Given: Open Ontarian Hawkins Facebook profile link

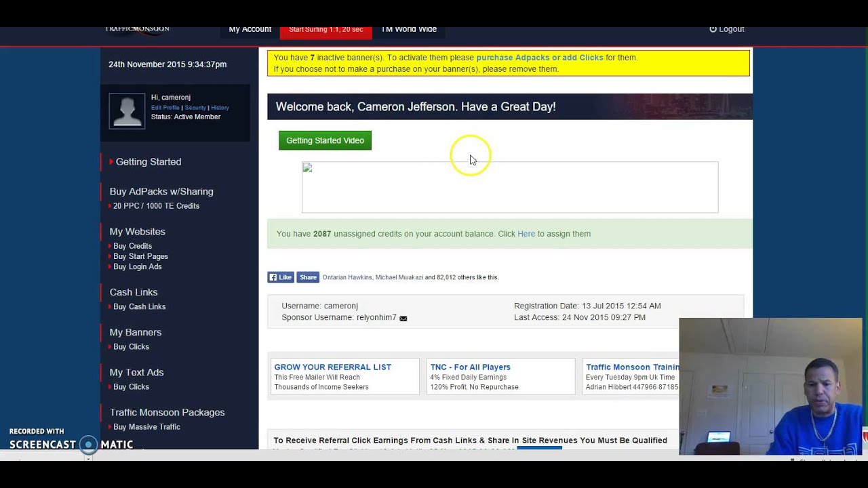Looking at the screenshot, I should click(347, 277).
